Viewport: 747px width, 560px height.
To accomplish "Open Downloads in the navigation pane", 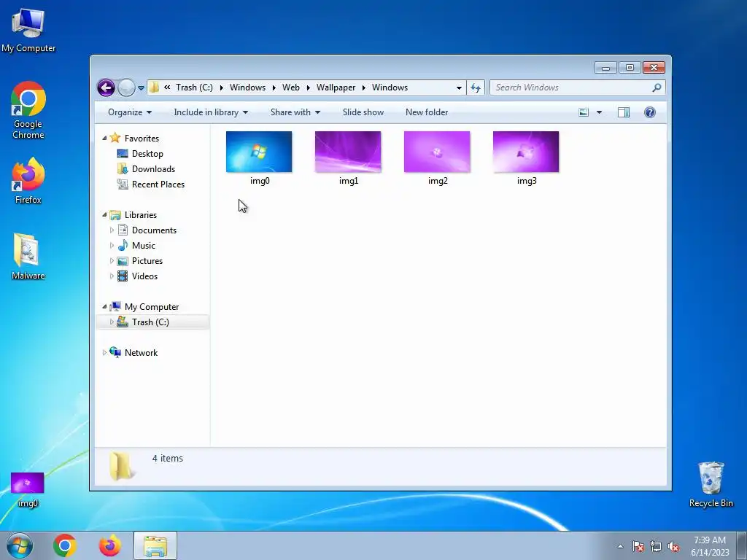I will click(153, 169).
